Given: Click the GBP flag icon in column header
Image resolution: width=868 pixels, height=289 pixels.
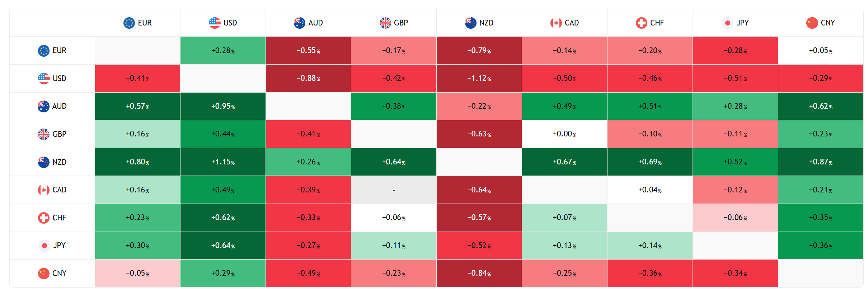Looking at the screenshot, I should (385, 23).
